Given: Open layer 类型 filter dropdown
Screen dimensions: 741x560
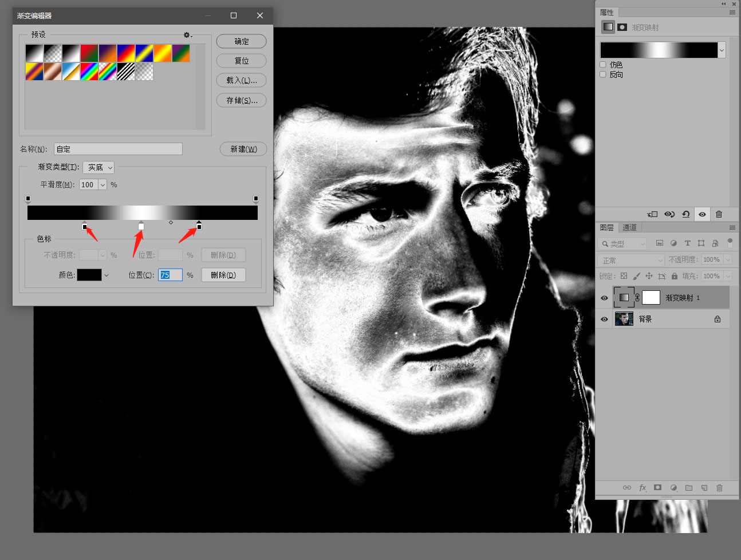Looking at the screenshot, I should tap(622, 243).
